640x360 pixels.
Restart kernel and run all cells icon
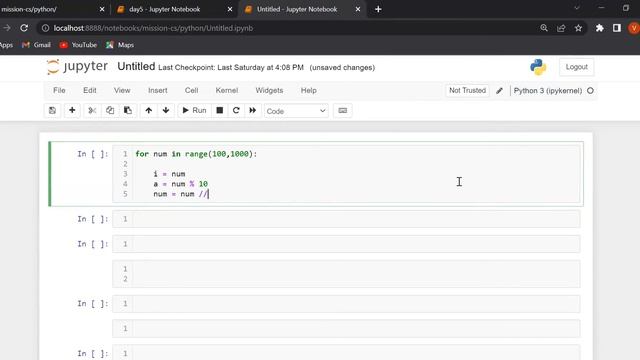[253, 111]
